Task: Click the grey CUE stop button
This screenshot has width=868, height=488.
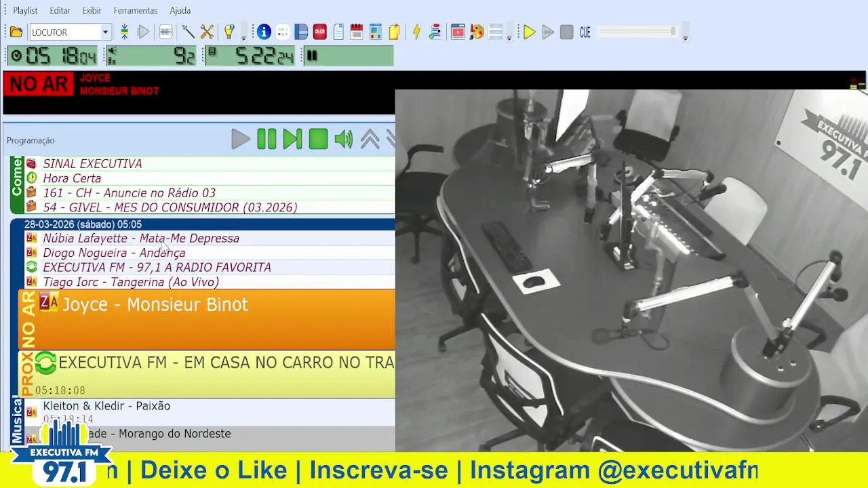Action: point(567,32)
